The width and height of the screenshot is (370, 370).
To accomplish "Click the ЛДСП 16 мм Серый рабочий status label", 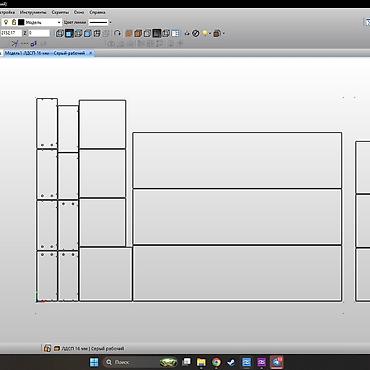I will 93,349.
